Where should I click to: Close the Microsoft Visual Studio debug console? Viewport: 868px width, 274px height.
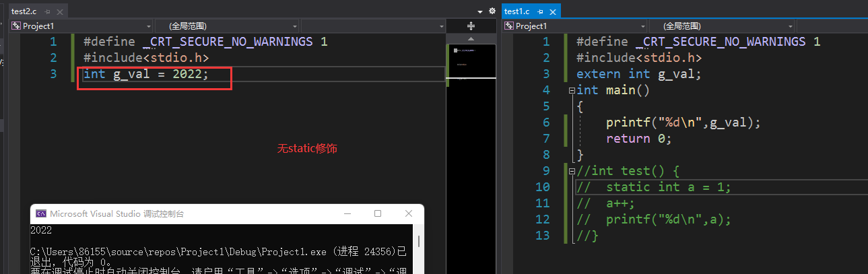coord(409,213)
